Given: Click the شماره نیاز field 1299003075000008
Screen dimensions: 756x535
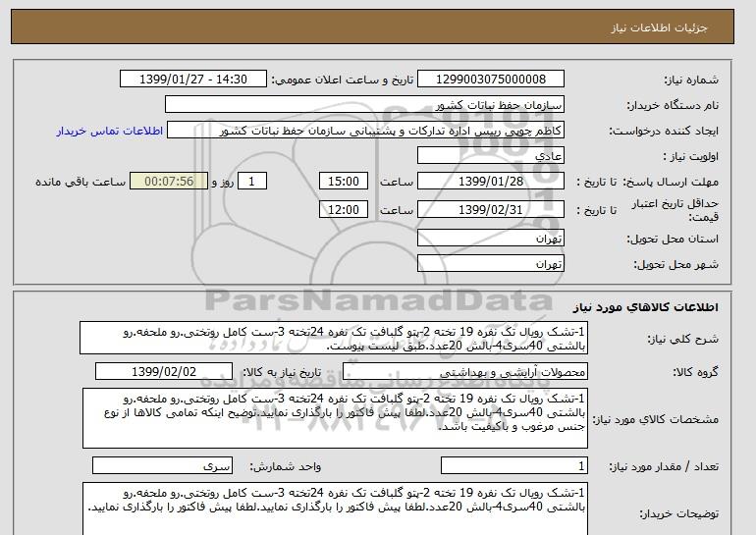Looking at the screenshot, I should click(x=504, y=80).
